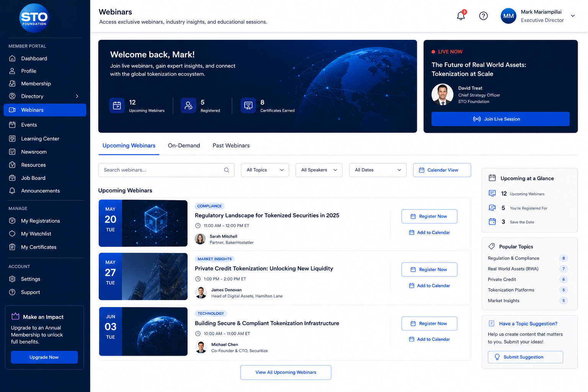The width and height of the screenshot is (588, 392).
Task: Select the Regulation & Compliance popular topic
Action: [x=514, y=258]
